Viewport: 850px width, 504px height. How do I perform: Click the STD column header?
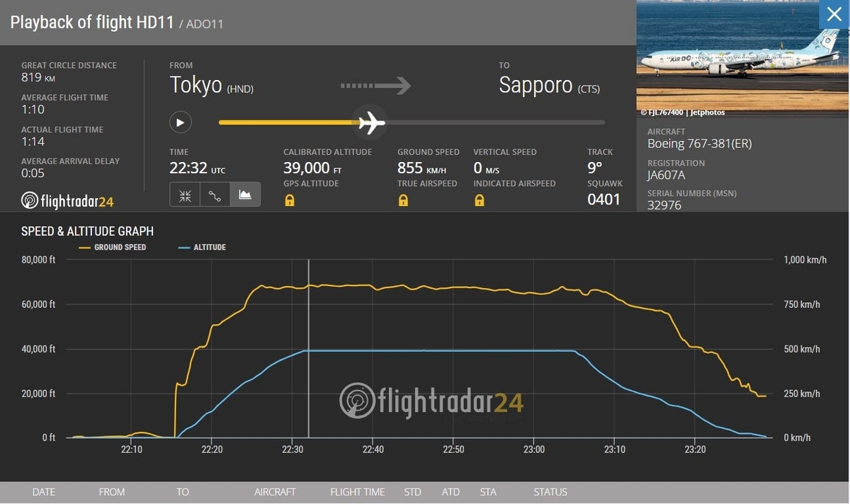pyautogui.click(x=412, y=492)
